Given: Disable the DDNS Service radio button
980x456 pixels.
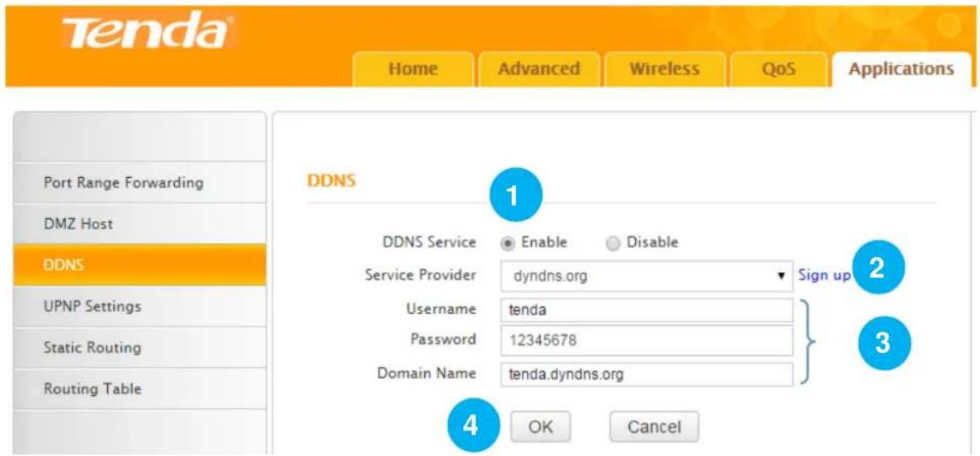Looking at the screenshot, I should [613, 243].
